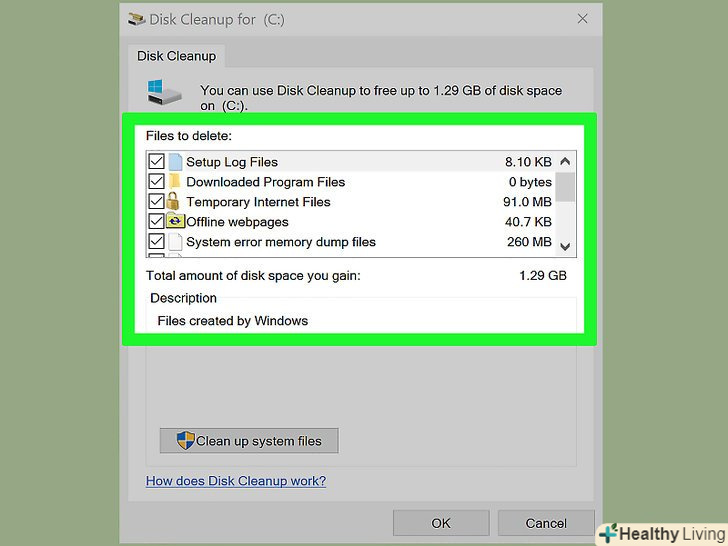Screen dimensions: 728x546
Task: Click the Disk Cleanup title bar icon
Action: [x=136, y=20]
